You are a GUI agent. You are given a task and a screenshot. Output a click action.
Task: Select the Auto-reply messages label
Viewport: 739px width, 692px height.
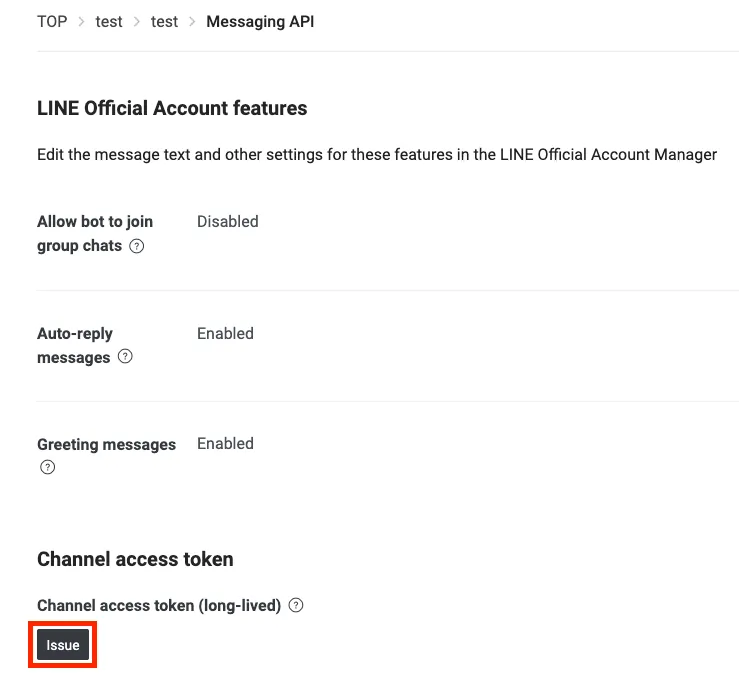[75, 345]
